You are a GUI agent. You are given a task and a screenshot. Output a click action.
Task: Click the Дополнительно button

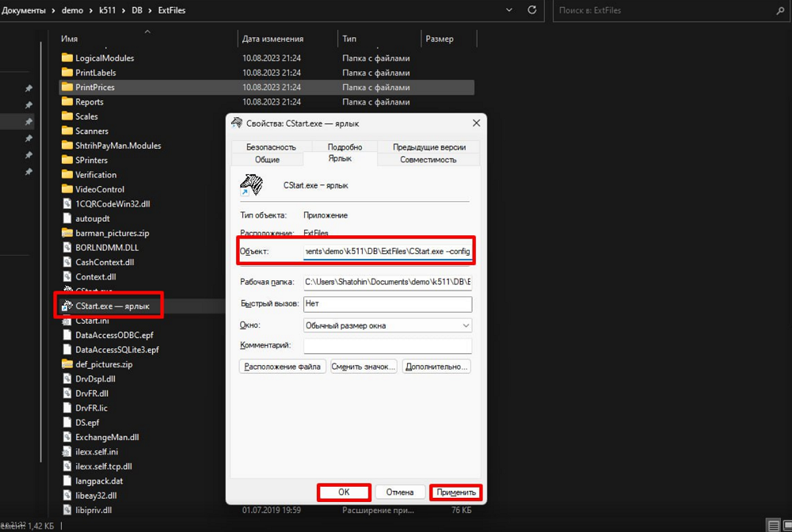tap(436, 367)
